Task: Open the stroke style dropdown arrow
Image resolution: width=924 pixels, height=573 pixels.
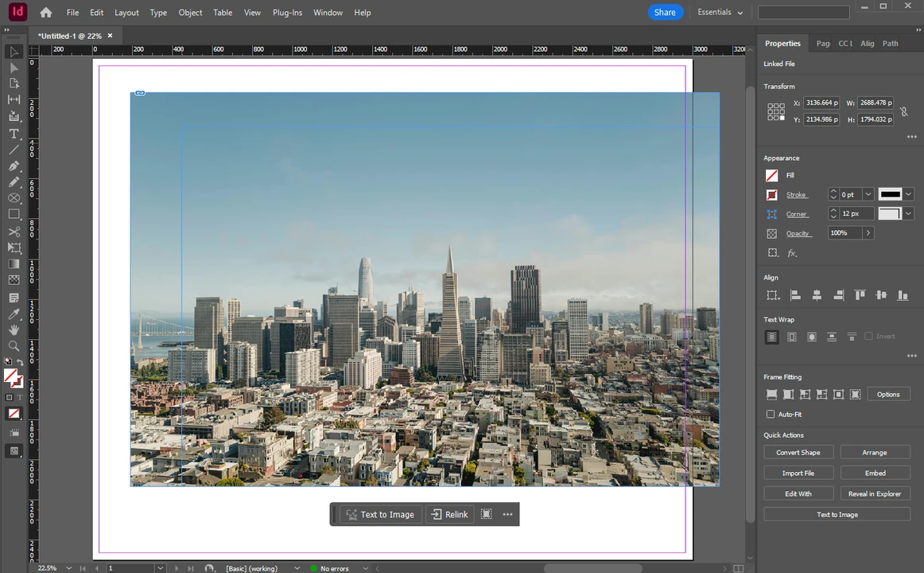Action: click(x=908, y=194)
